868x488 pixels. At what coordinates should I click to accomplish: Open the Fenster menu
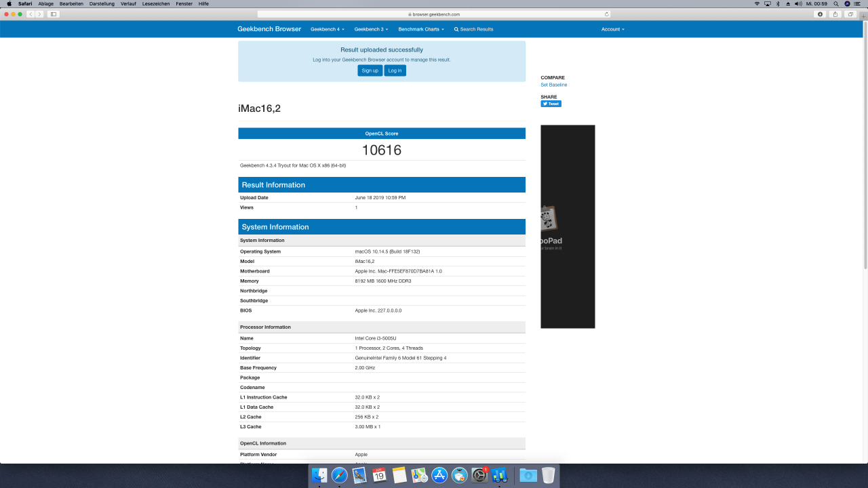[184, 3]
